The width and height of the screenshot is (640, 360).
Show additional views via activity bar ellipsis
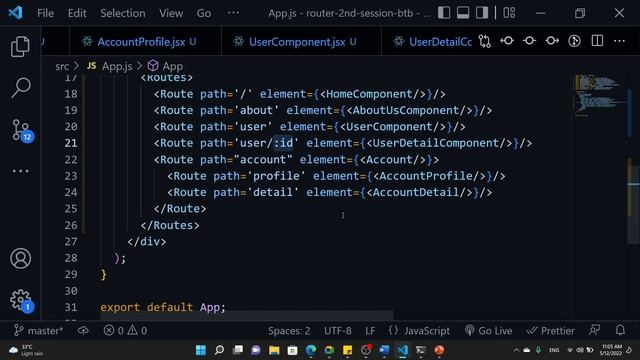click(20, 171)
